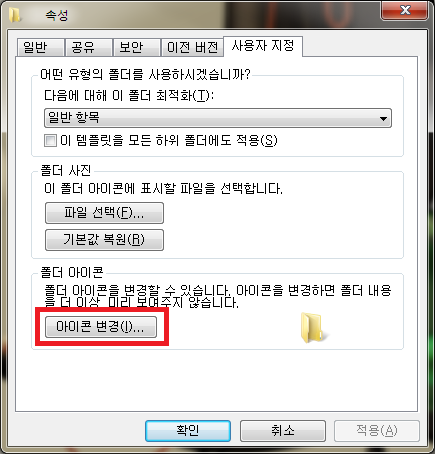The width and height of the screenshot is (435, 454).
Task: Click the 다음에 대해 이 폴더 최적화(T) label
Action: click(x=129, y=96)
